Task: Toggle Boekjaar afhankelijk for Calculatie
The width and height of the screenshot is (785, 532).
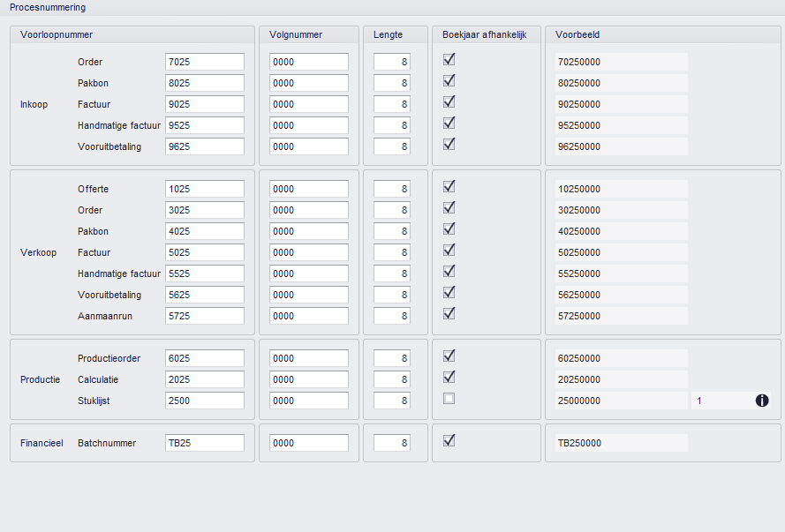Action: tap(449, 377)
